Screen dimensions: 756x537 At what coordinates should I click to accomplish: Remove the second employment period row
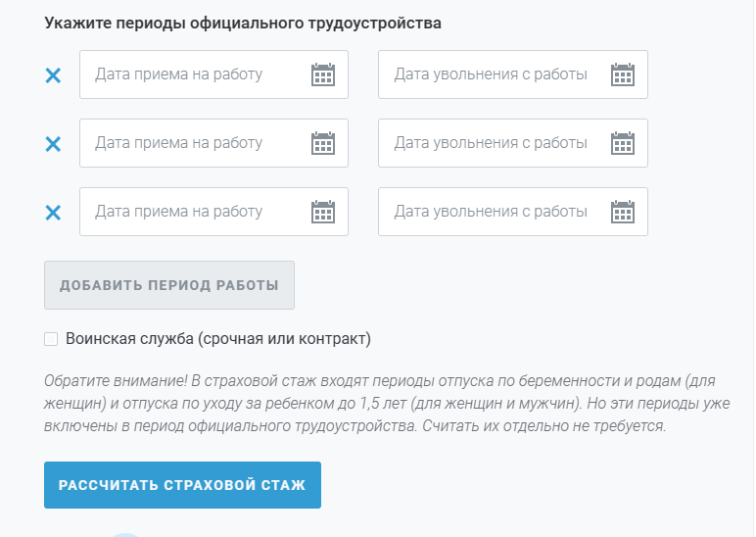click(53, 144)
